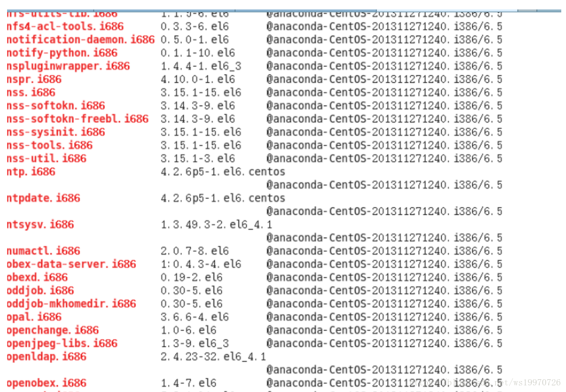The height and width of the screenshot is (392, 566).
Task: Click the anaconda repo entry in the nspr.i686 row
Action: click(385, 80)
